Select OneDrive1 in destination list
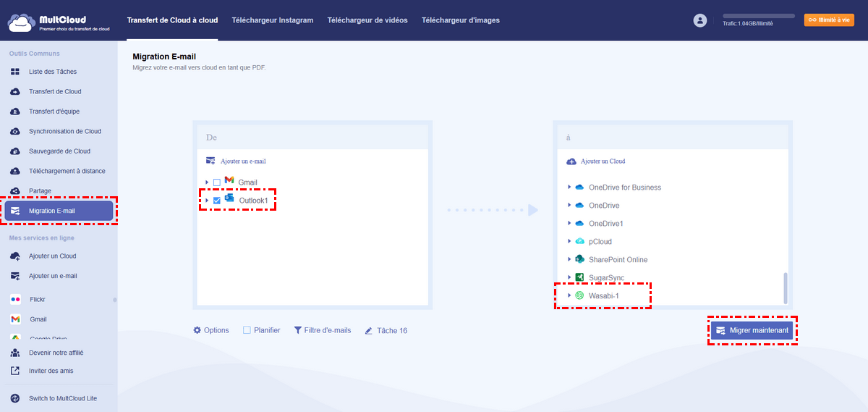The height and width of the screenshot is (412, 868). [x=606, y=224]
